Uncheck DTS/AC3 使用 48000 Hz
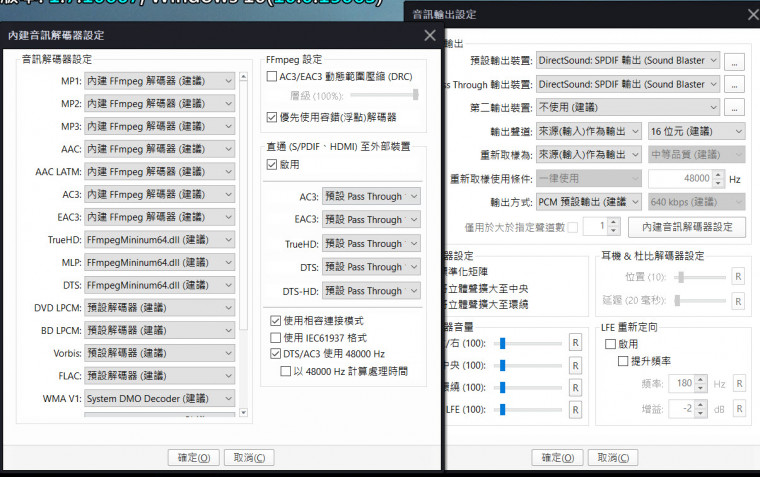The height and width of the screenshot is (477, 760). click(x=276, y=355)
